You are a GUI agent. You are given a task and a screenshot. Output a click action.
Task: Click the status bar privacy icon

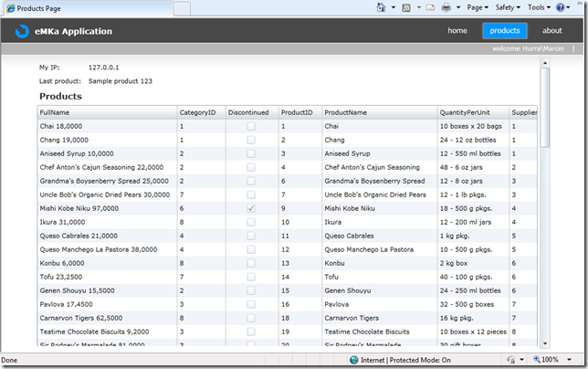[x=510, y=360]
